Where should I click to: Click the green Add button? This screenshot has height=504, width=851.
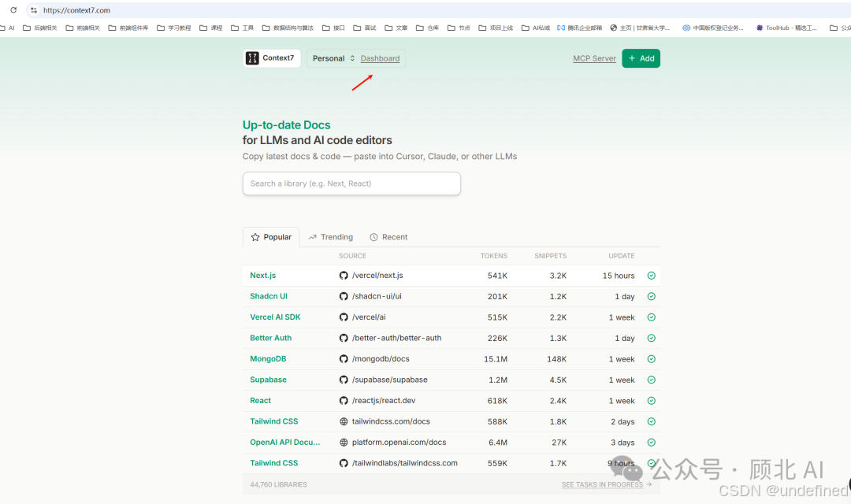(x=641, y=58)
